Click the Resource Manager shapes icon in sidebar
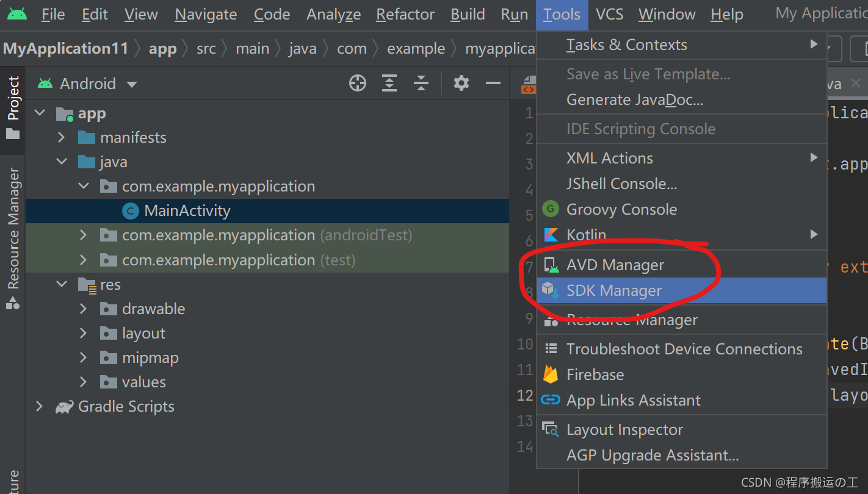This screenshot has height=494, width=868. (x=13, y=302)
